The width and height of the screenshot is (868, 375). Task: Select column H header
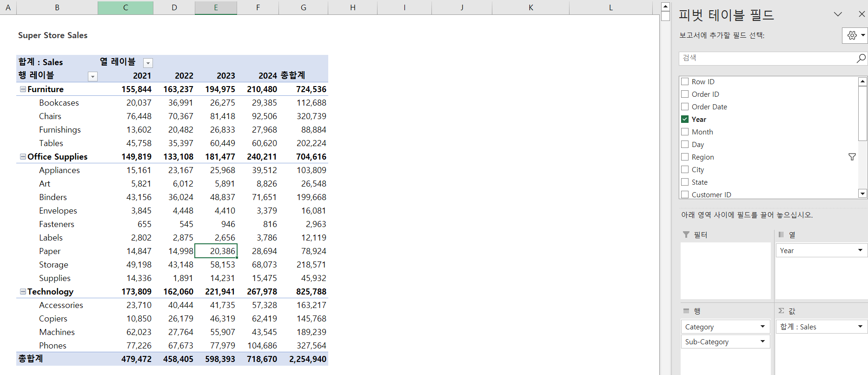click(353, 7)
